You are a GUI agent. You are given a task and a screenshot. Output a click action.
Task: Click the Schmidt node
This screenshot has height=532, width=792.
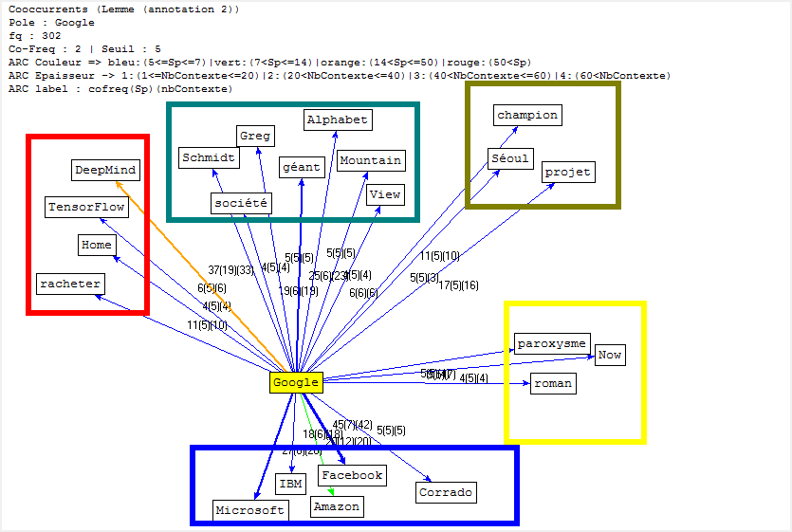pyautogui.click(x=209, y=157)
